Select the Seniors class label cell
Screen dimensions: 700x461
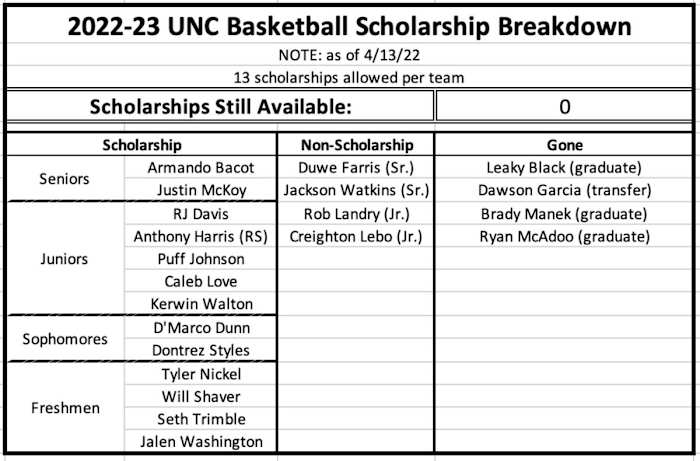click(x=63, y=179)
